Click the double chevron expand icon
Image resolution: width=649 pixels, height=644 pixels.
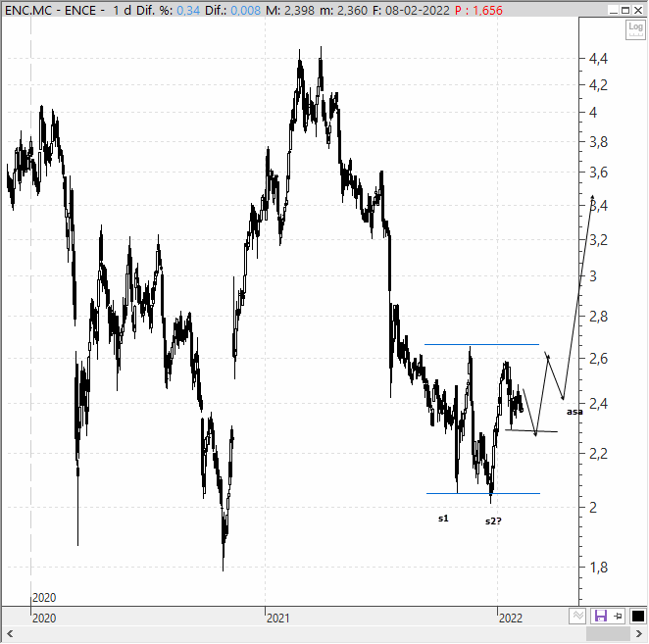[x=577, y=617]
